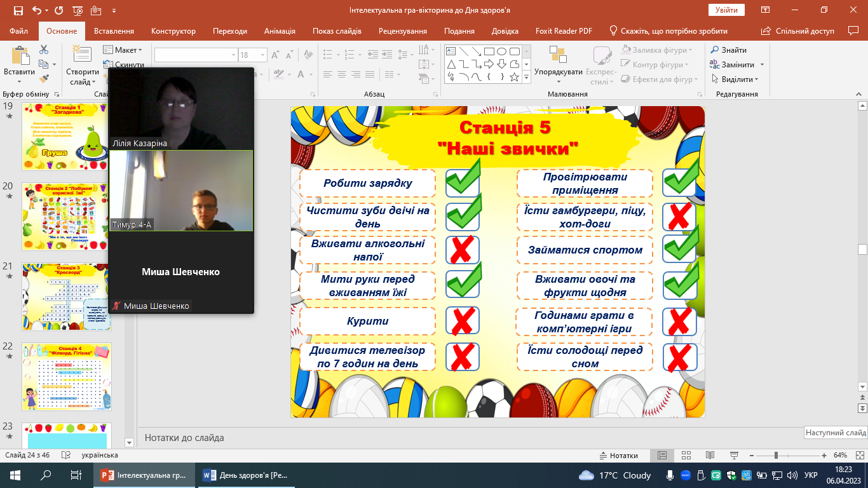Viewport: 868px width, 488px height.
Task: Open the Упорядкувати arrange dropdown
Action: point(559,65)
